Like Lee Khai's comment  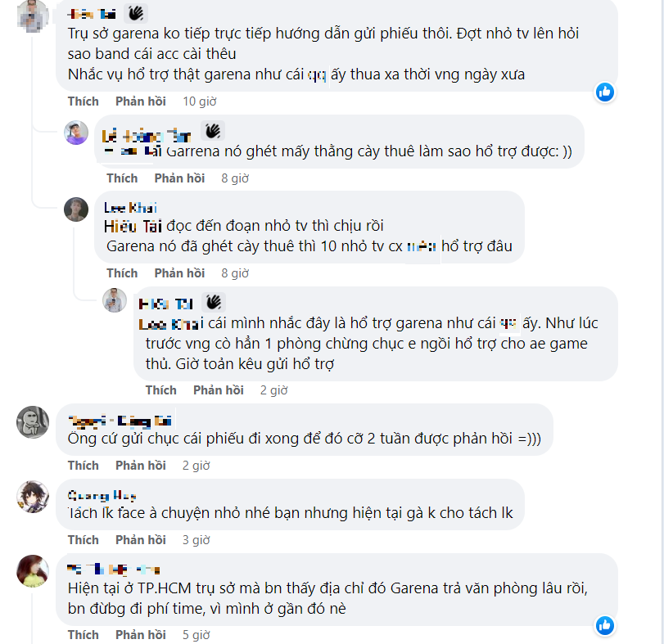(x=122, y=273)
